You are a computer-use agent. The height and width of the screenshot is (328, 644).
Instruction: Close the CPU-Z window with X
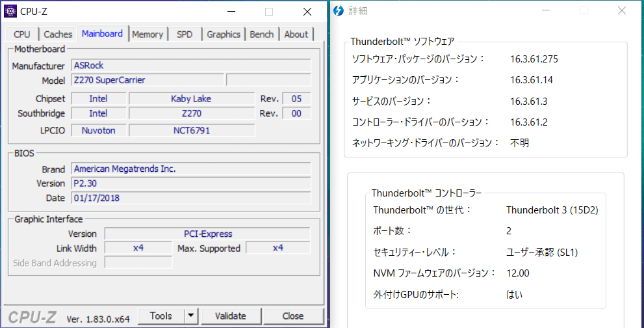tap(307, 12)
